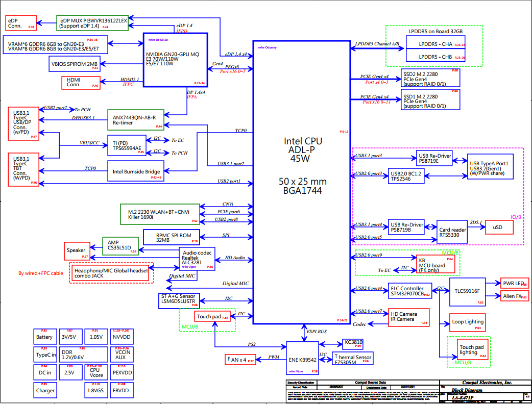Click the ANX7443QN-AB-R Re-timer block
532x404 pixels.
click(x=136, y=120)
